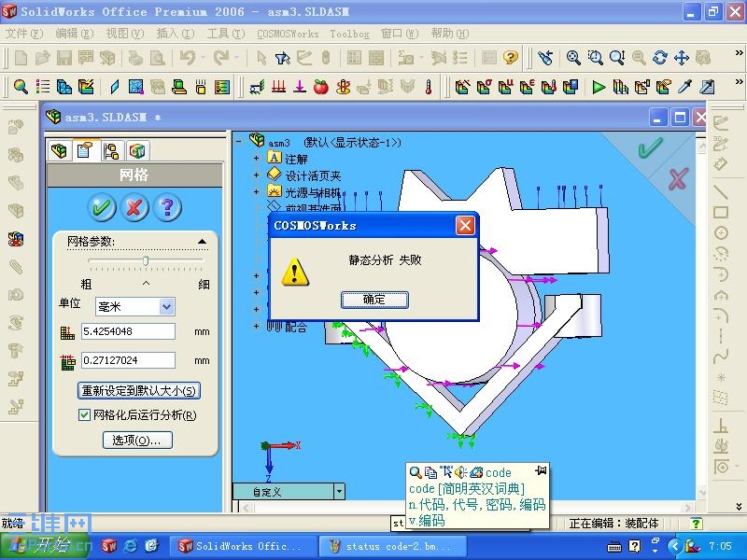Expand the 设计活页夹 tree node
Screen dimensions: 747x560
click(x=256, y=175)
